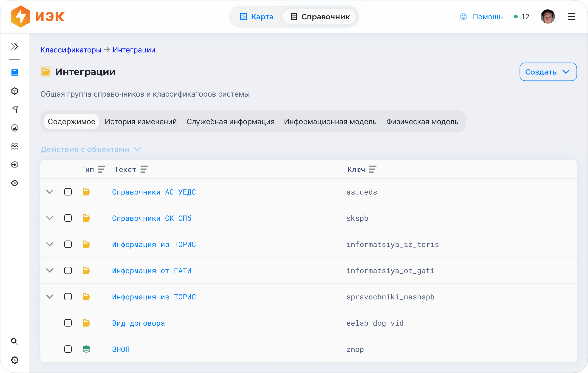Select the checkbox next to Вид договора
Viewport: 588px width, 373px height.
tap(68, 323)
